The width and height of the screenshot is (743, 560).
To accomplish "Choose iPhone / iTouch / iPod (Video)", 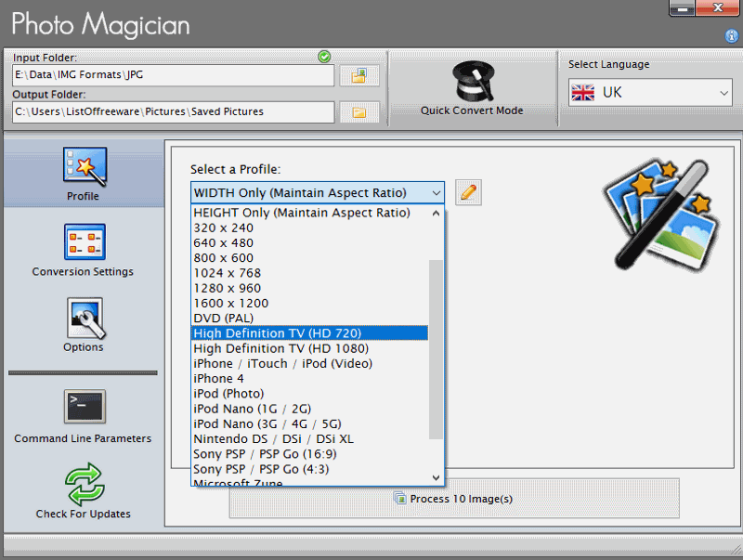I will (x=310, y=364).
